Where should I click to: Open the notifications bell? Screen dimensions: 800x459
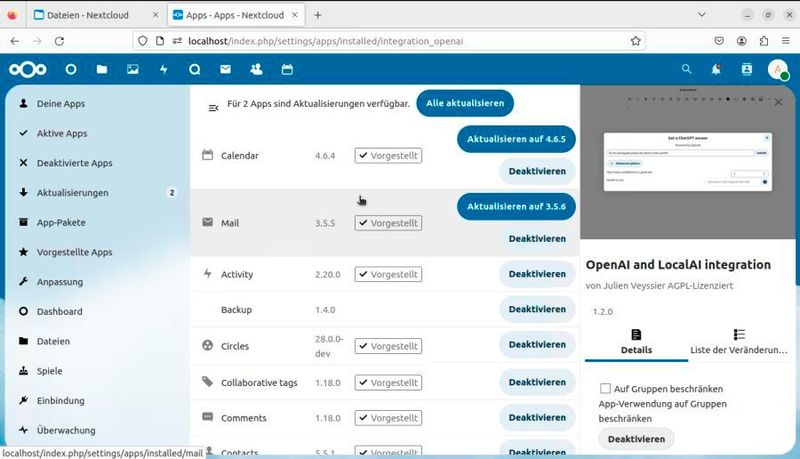pyautogui.click(x=716, y=69)
